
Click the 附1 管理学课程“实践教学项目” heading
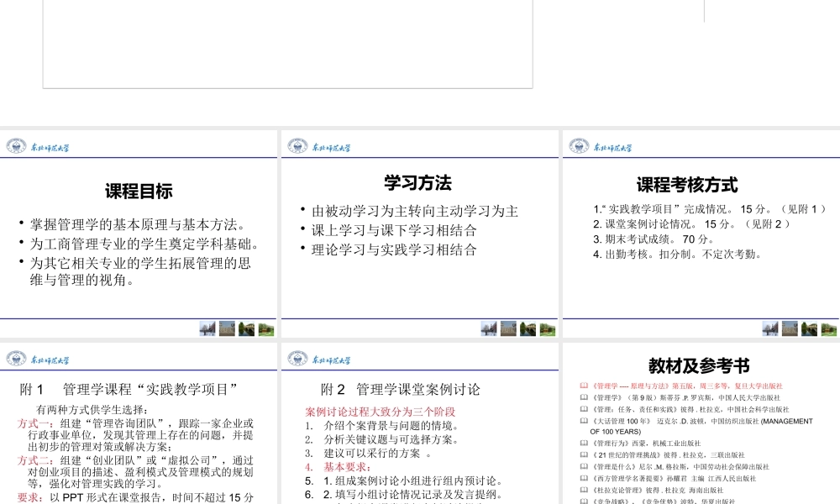pyautogui.click(x=129, y=389)
